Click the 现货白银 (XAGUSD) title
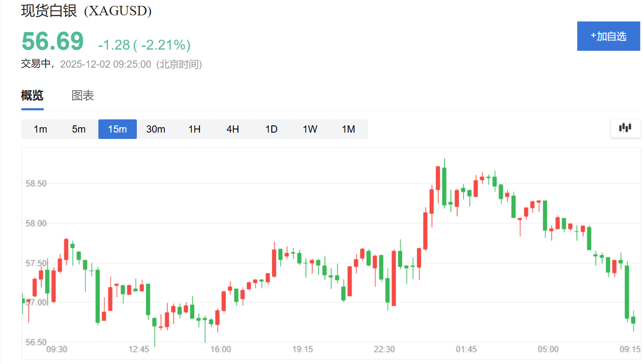This screenshot has height=364, width=643. [x=86, y=11]
